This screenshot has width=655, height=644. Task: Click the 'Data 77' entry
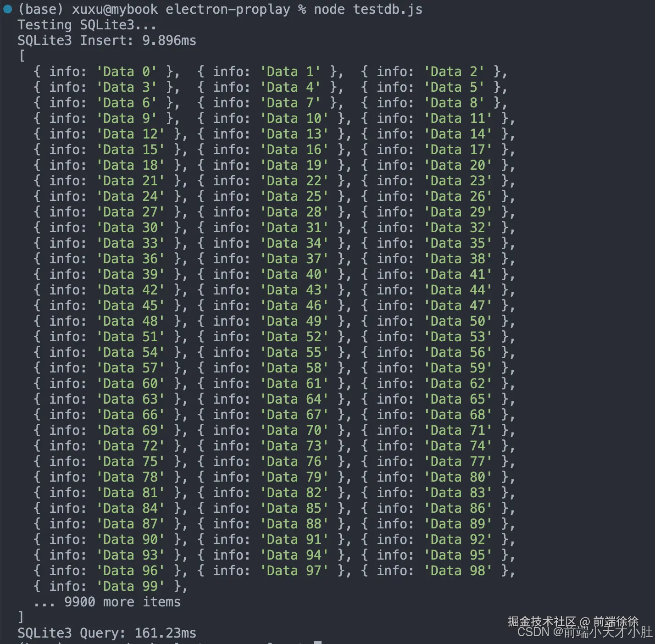(458, 461)
